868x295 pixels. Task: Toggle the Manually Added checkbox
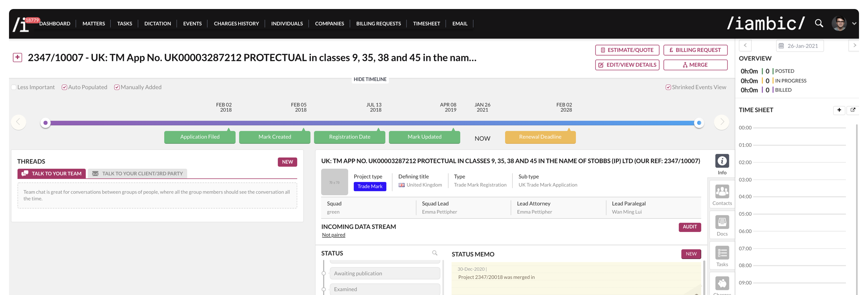click(117, 87)
